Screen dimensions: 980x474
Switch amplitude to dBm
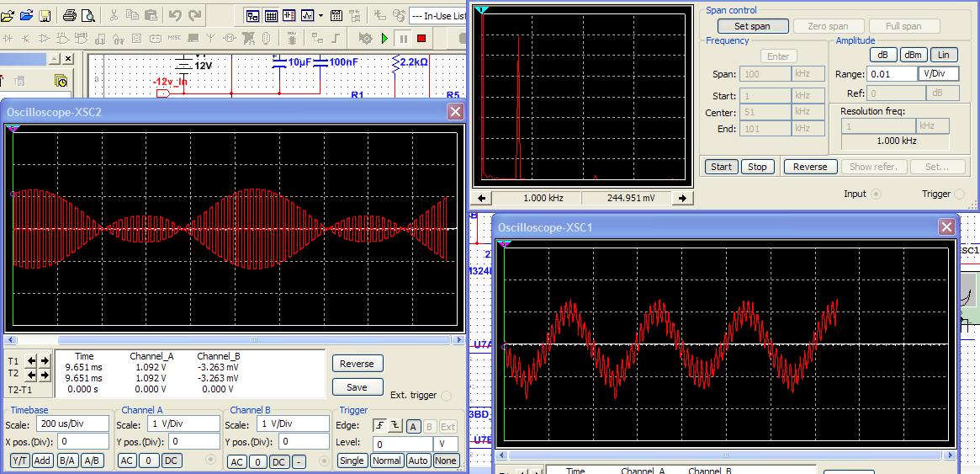[914, 55]
